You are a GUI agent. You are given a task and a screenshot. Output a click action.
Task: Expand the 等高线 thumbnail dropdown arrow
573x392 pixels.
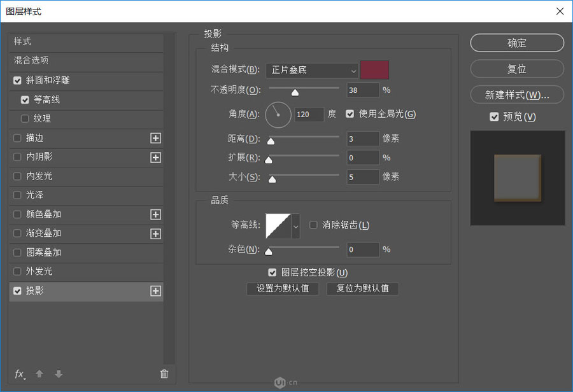[295, 225]
